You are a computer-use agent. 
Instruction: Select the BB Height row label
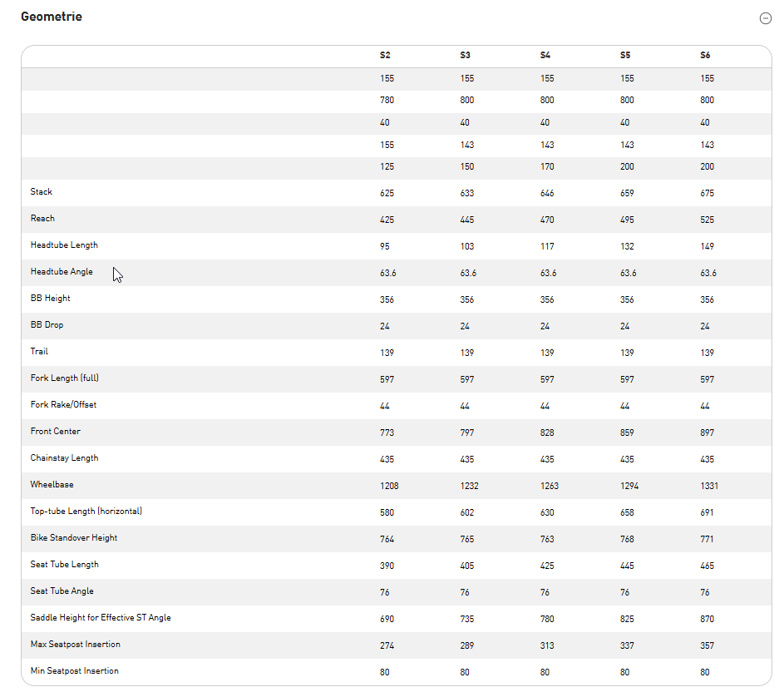click(51, 299)
